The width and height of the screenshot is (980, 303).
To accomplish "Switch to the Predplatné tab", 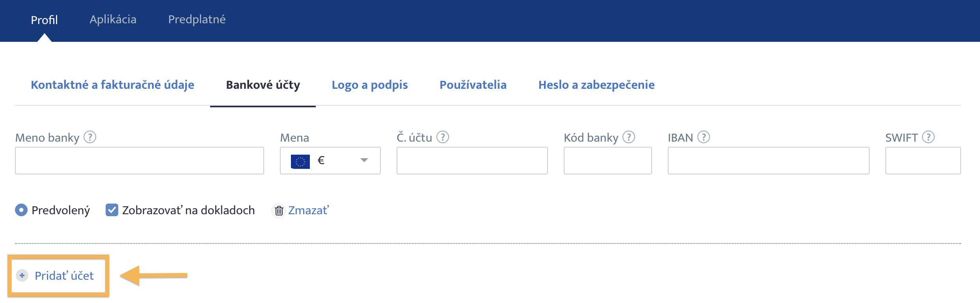I will pos(197,19).
